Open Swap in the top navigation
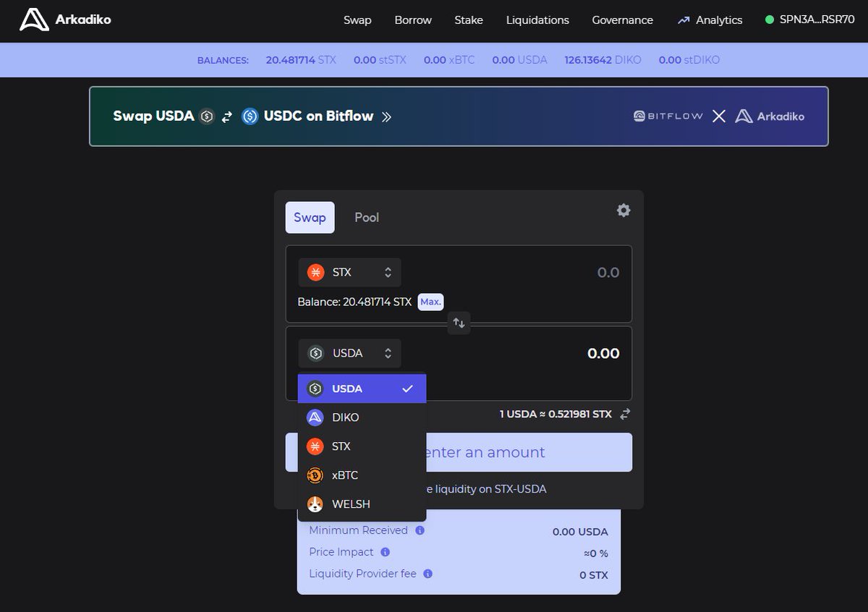The image size is (868, 612). tap(357, 20)
